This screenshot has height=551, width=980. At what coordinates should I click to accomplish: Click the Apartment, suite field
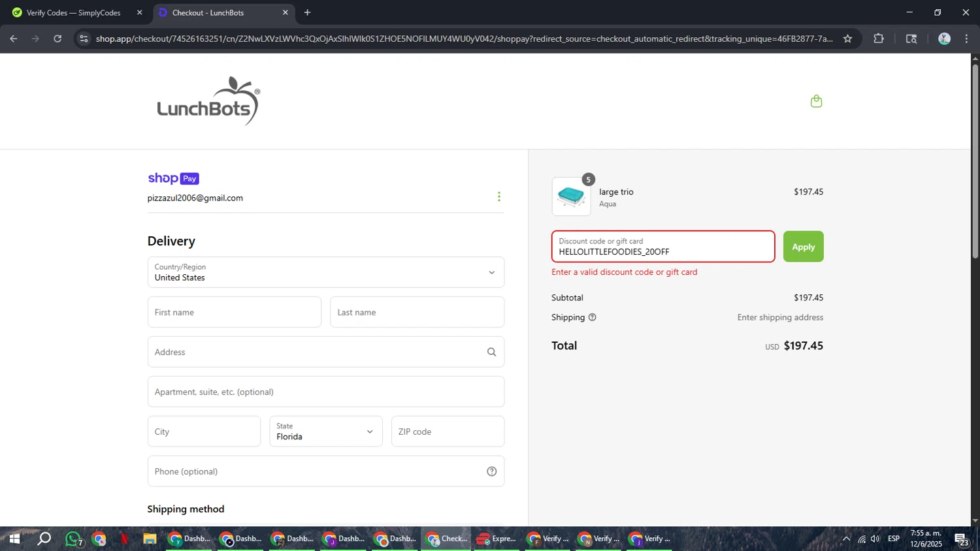[326, 392]
